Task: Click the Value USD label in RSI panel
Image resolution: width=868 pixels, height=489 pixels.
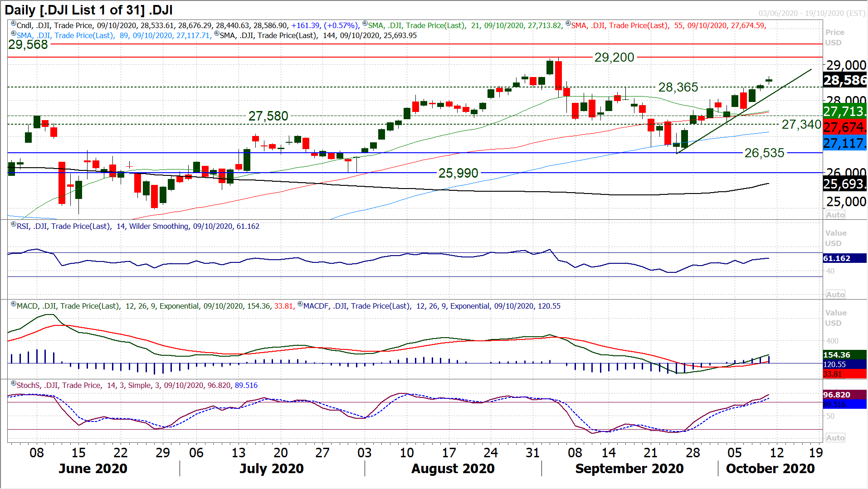Action: point(836,238)
